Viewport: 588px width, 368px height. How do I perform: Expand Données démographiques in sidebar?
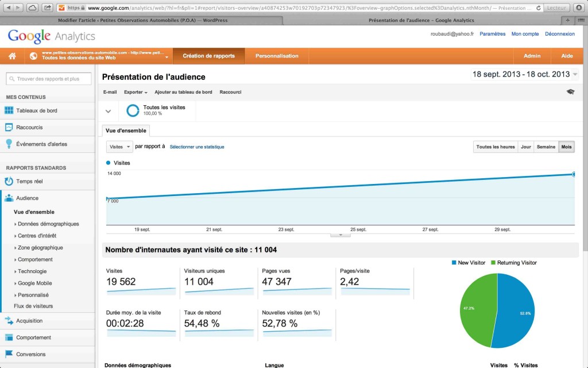[x=48, y=224]
